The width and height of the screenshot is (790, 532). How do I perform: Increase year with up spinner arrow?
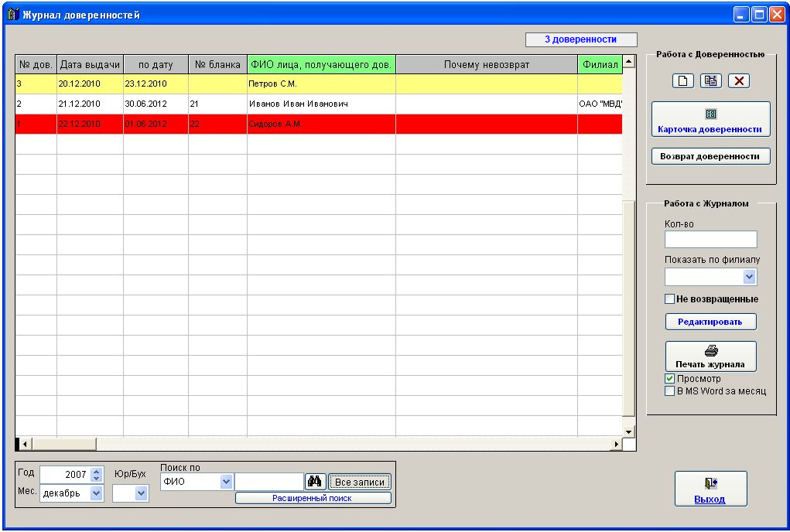[97, 471]
